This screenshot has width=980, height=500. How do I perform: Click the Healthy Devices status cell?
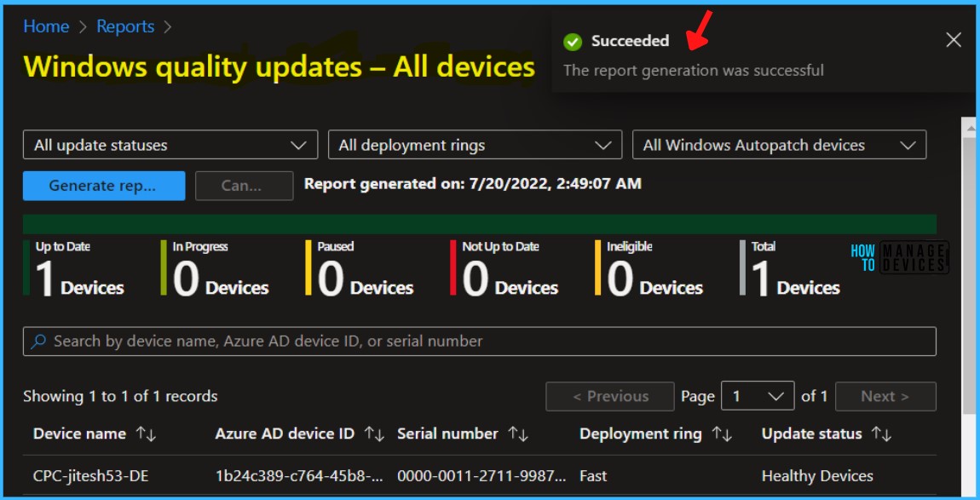(x=817, y=476)
